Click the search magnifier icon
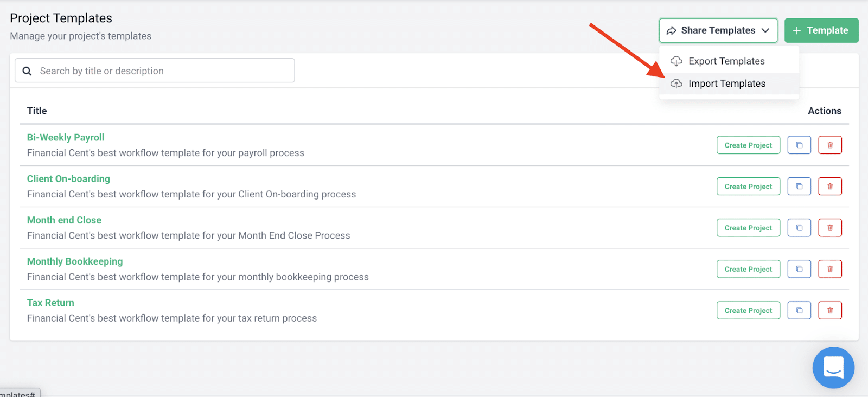The image size is (868, 397). coord(27,71)
